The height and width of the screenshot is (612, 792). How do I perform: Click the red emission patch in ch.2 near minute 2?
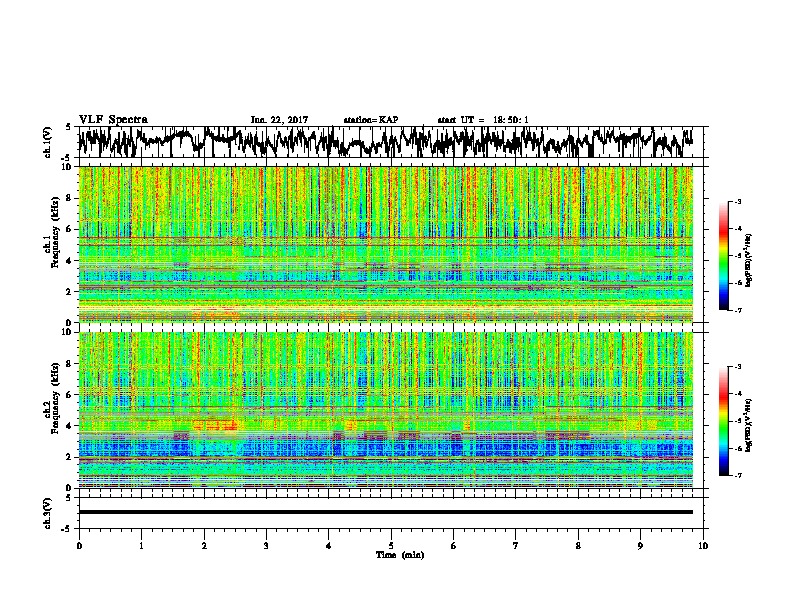point(215,425)
